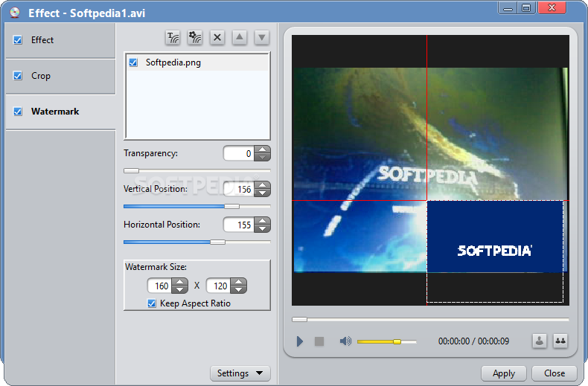The width and height of the screenshot is (588, 386).
Task: Click the blue Softpedia watermark in preview
Action: pyautogui.click(x=495, y=237)
